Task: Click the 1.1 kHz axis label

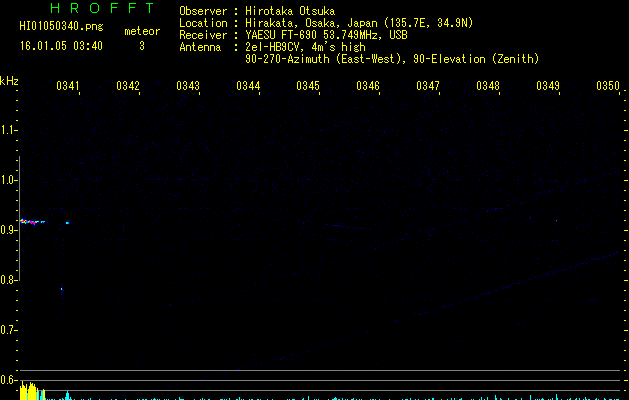Action: [8, 130]
